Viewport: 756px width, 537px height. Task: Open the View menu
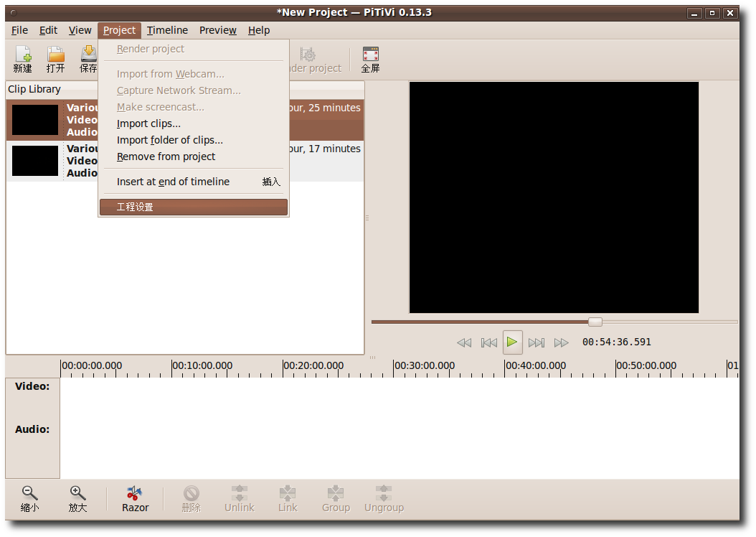click(80, 30)
